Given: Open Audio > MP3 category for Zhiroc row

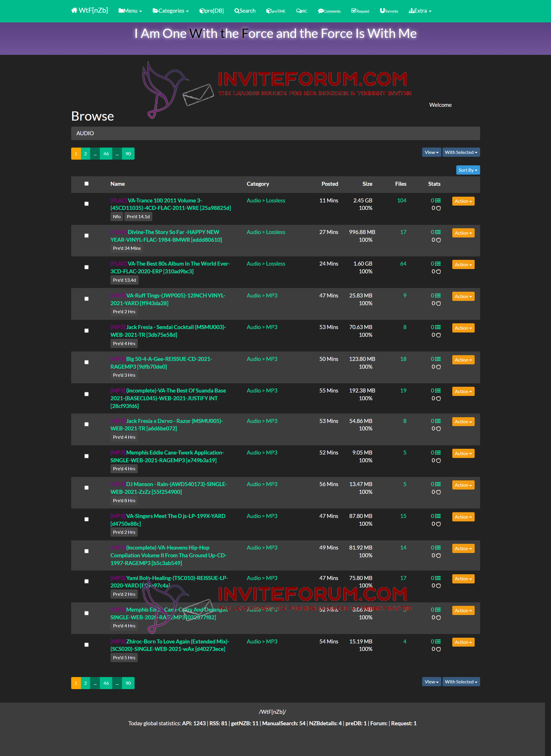Looking at the screenshot, I should click(x=262, y=641).
